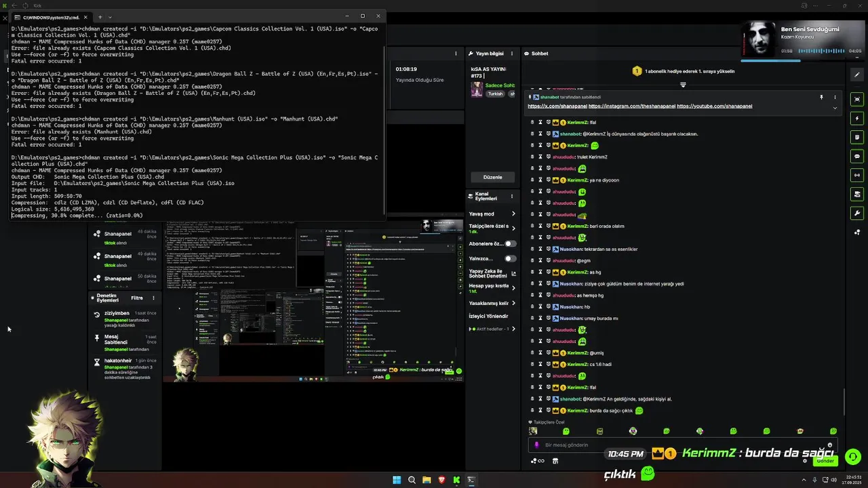Click the pencil edit icon in right sidebar

click(857, 75)
